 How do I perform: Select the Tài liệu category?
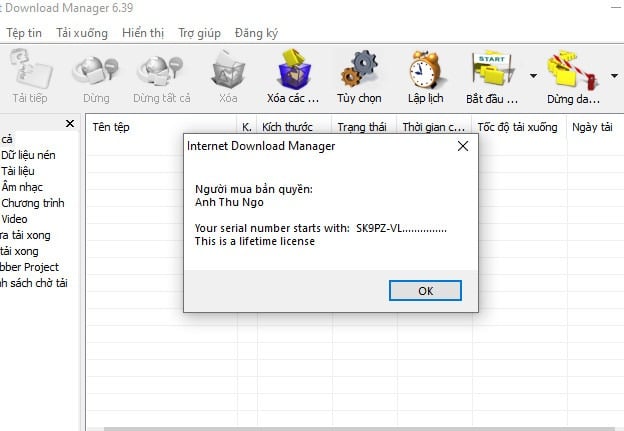tap(18, 171)
